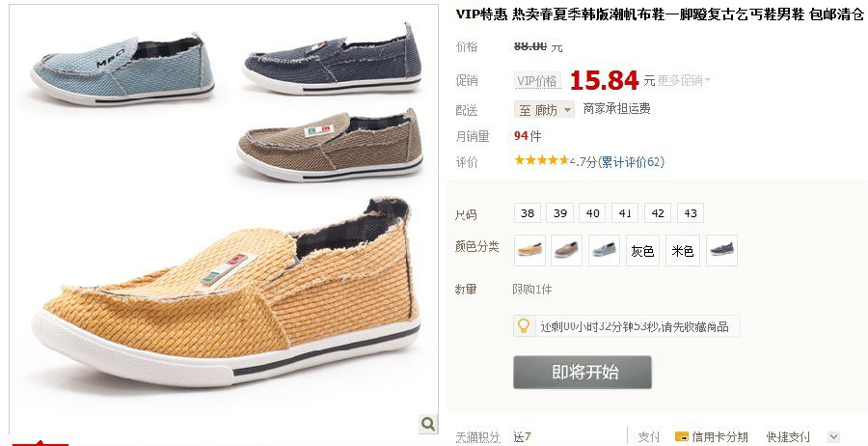The width and height of the screenshot is (868, 446).
Task: Choose shoe size 38
Action: point(528,213)
